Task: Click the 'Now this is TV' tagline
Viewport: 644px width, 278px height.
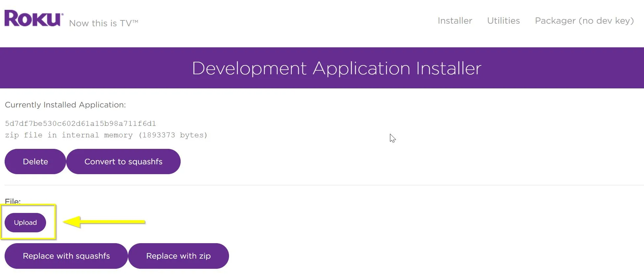Action: tap(104, 23)
